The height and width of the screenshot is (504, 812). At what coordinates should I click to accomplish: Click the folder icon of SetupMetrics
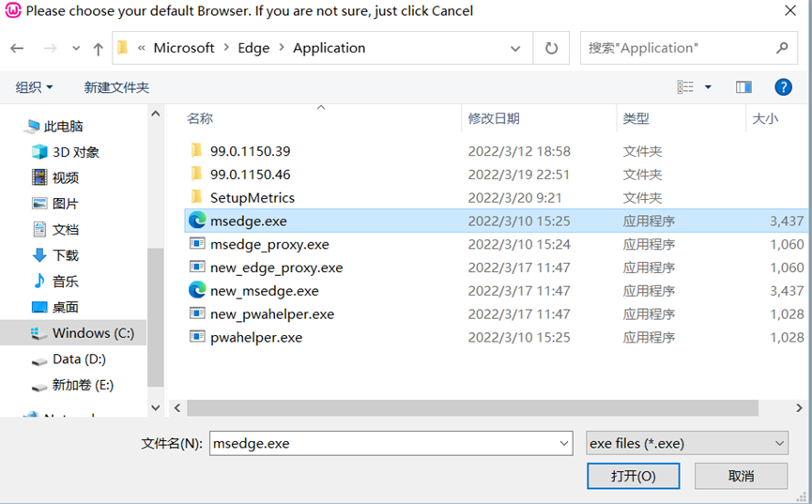coord(196,197)
